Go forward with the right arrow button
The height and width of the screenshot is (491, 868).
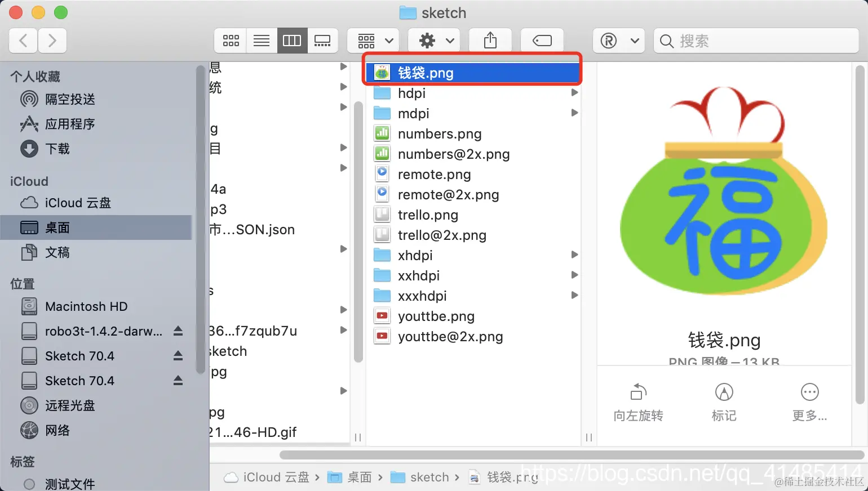point(52,41)
